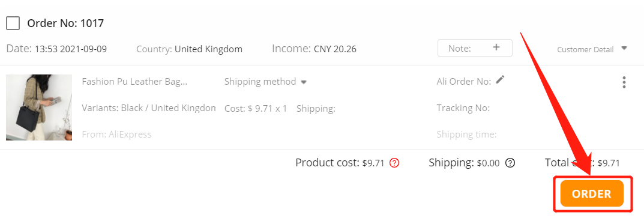Viewport: 644px width, 218px height.
Task: Open the three-dot more options menu
Action: tap(624, 82)
